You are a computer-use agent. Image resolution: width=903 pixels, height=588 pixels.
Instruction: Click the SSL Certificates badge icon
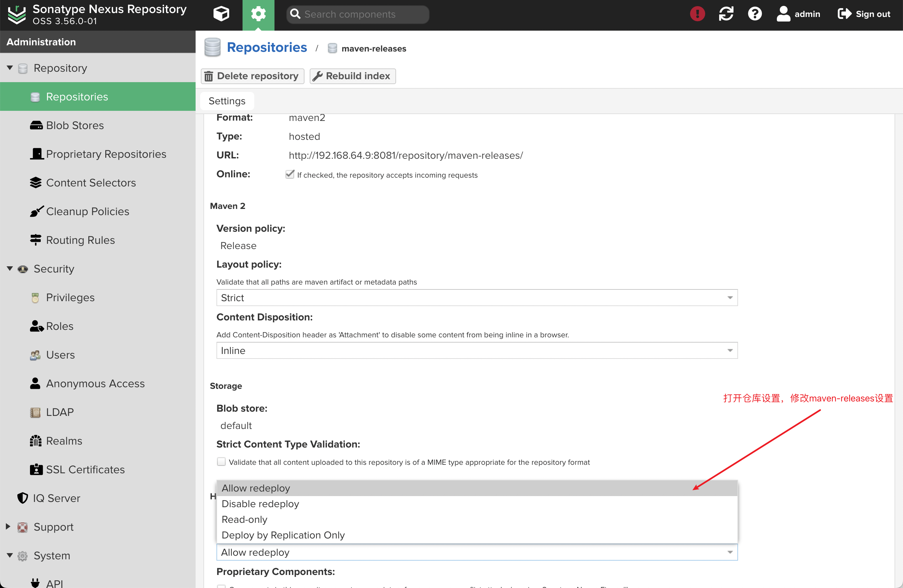36,469
